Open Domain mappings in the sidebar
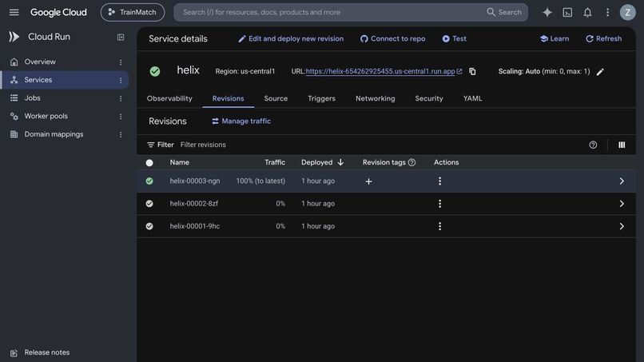Viewport: 644px width, 362px height. coord(54,134)
